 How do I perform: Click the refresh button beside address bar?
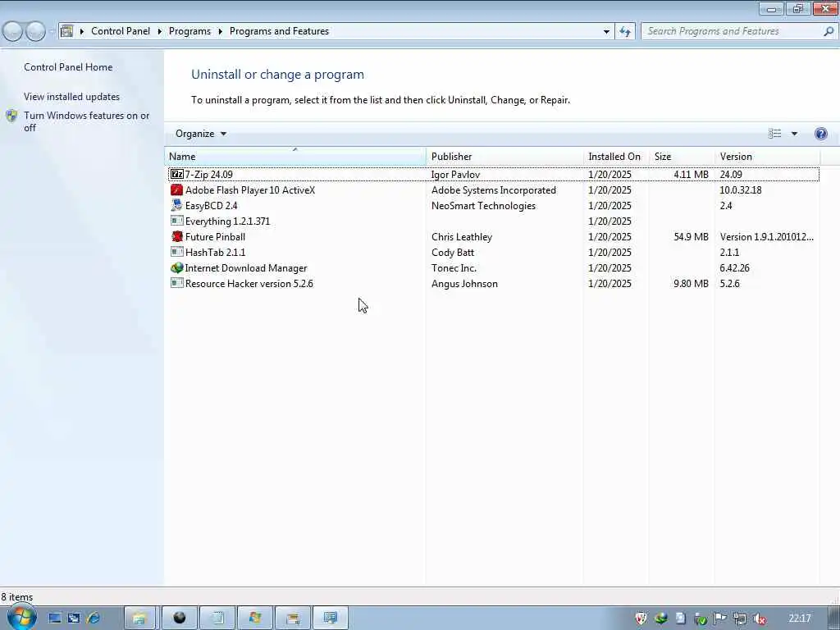(x=624, y=32)
